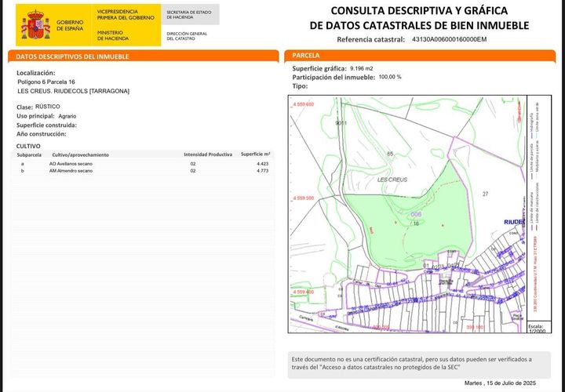Click coordinate label '4.559.600' on map

[304, 104]
